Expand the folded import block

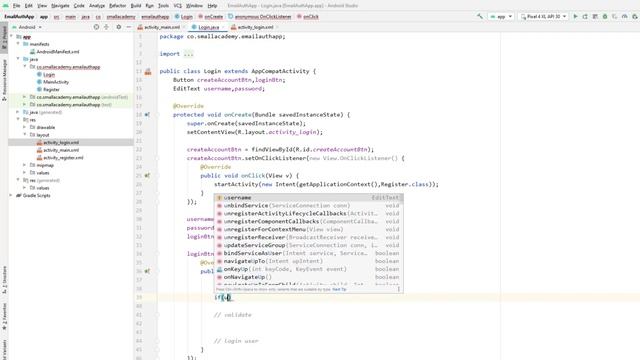(188, 54)
